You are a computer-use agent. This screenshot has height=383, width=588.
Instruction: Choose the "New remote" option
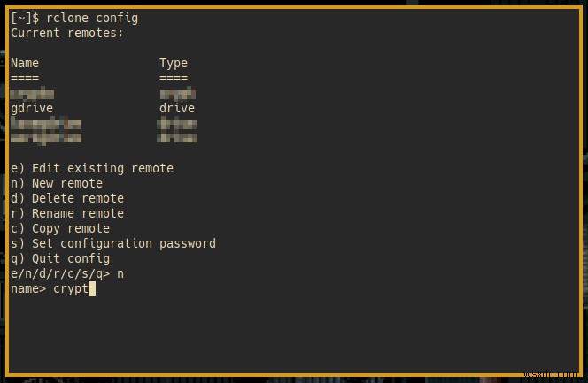[57, 183]
